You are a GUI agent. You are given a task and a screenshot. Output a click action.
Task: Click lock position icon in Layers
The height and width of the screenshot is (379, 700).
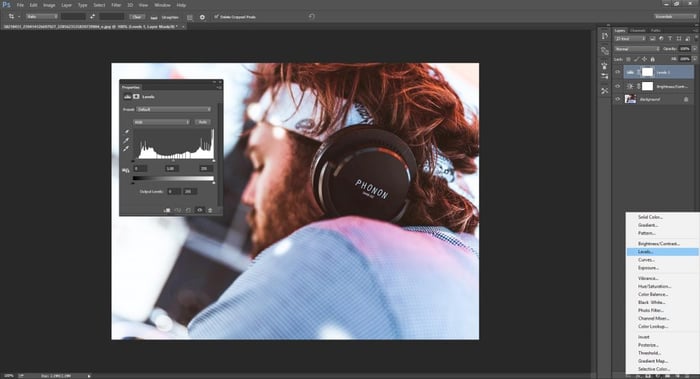click(x=644, y=59)
